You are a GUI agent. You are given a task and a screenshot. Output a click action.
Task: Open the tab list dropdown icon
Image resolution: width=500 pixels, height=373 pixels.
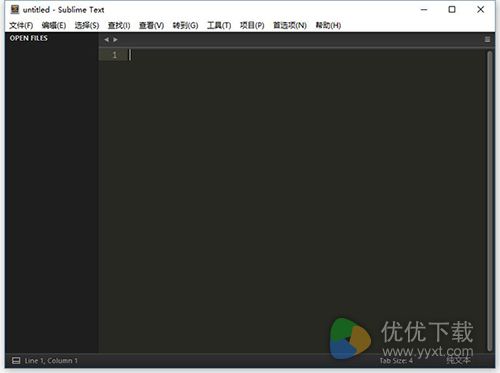(x=487, y=40)
